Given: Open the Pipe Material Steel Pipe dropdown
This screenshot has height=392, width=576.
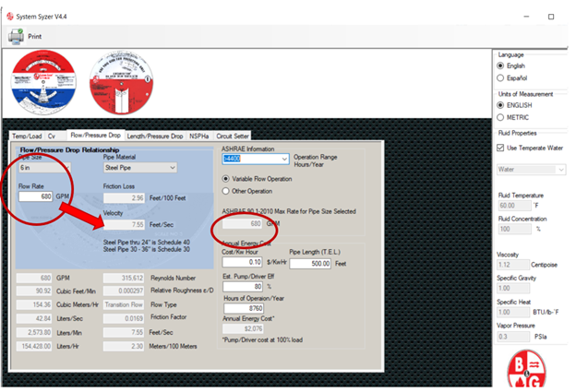Looking at the screenshot, I should click(140, 168).
